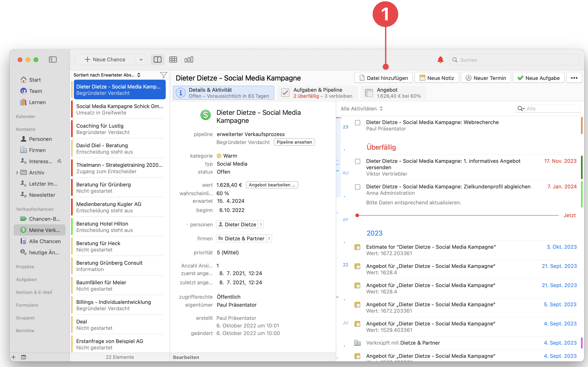
Task: Check the Webrecherche task checkbox
Action: (358, 123)
